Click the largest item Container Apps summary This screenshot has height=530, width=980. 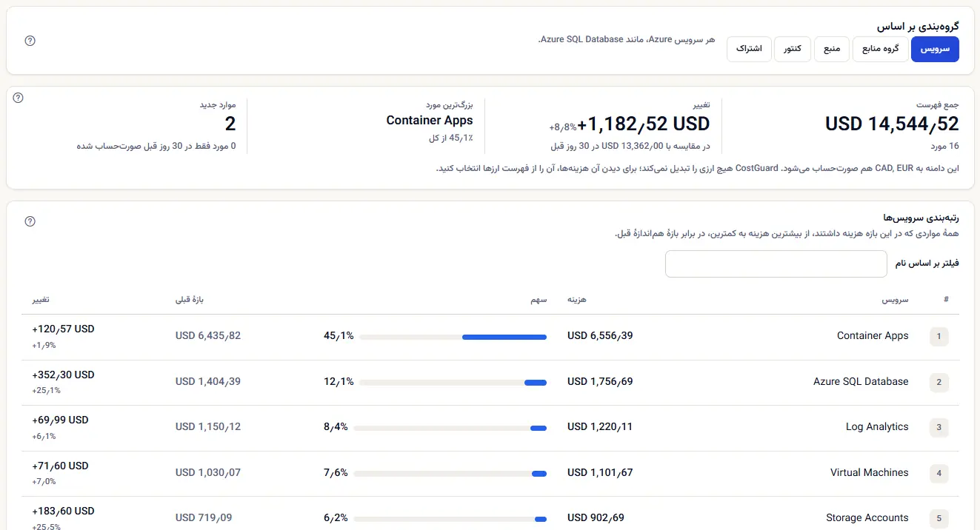click(x=430, y=121)
